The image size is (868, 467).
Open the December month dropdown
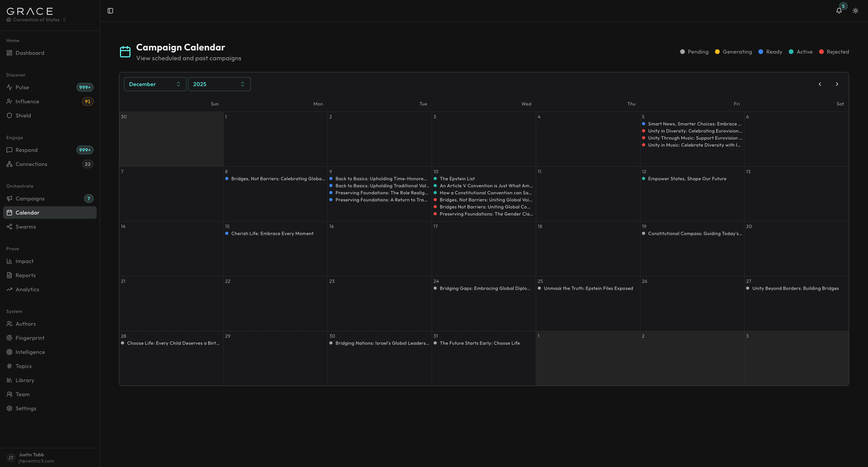pyautogui.click(x=155, y=84)
